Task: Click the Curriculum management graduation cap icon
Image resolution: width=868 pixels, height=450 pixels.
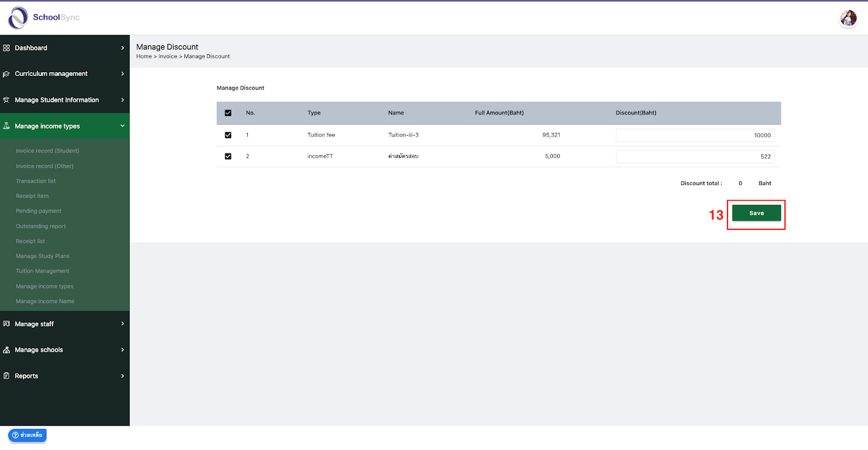Action: coord(7,74)
